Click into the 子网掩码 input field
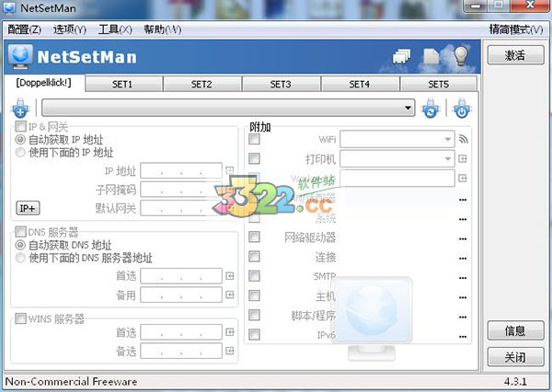This screenshot has height=392, width=552. [x=180, y=190]
